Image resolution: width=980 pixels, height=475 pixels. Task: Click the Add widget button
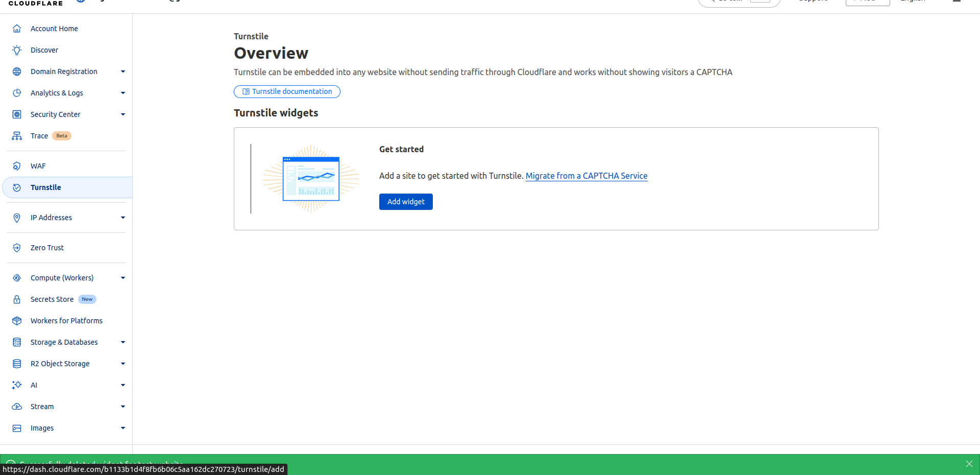(x=406, y=202)
